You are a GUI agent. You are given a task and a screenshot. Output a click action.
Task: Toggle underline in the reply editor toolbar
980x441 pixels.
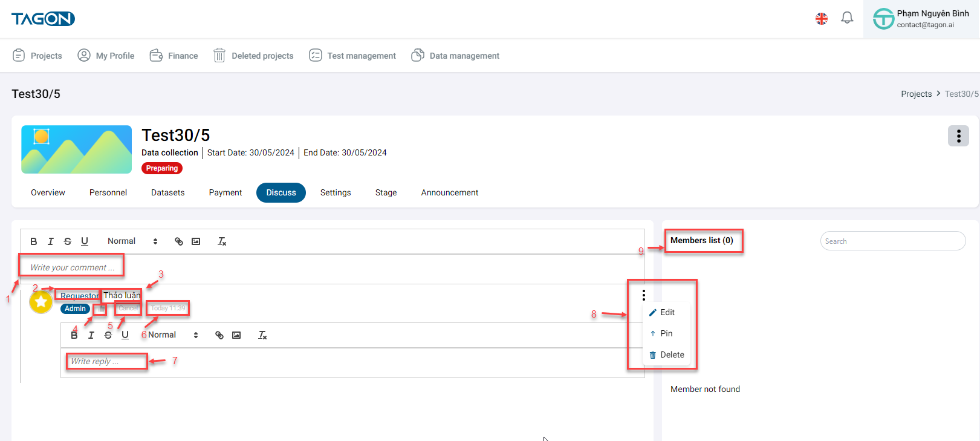pos(125,335)
